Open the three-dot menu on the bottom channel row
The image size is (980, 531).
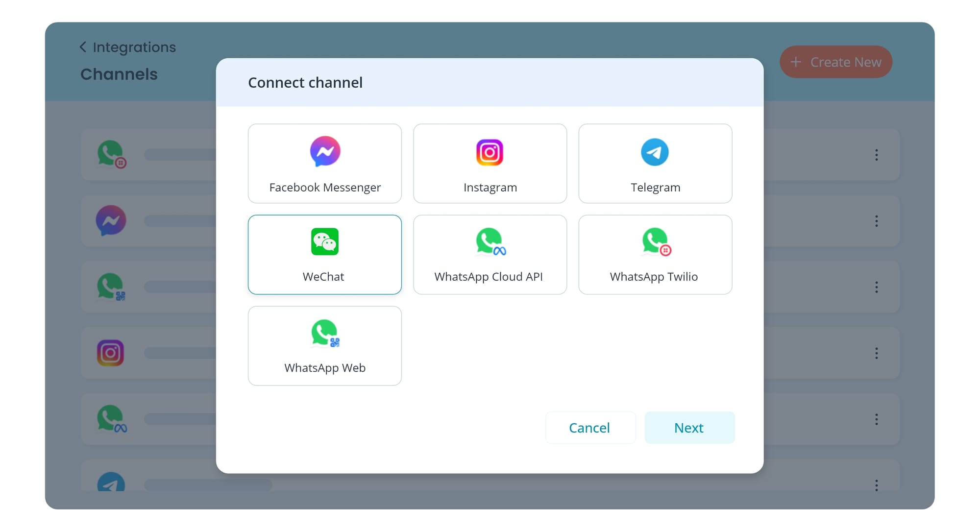[x=876, y=485]
